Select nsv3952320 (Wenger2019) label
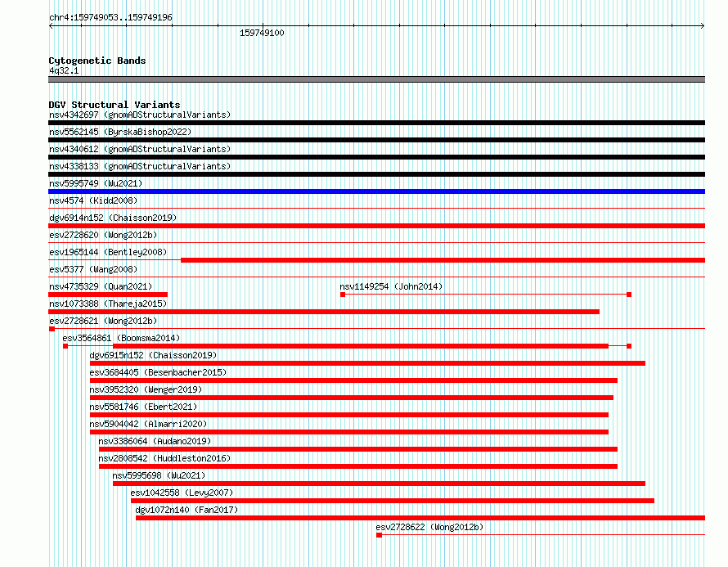The height and width of the screenshot is (567, 728). 146,389
